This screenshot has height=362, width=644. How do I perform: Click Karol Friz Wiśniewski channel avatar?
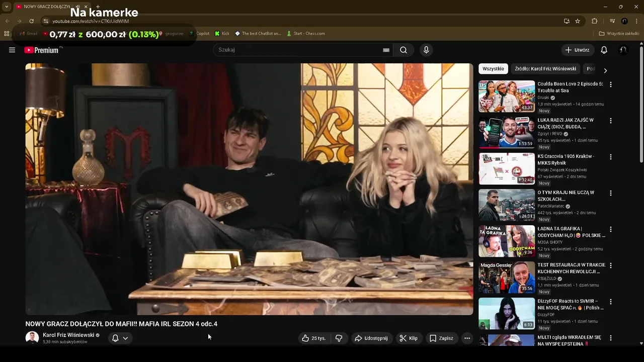(32, 338)
